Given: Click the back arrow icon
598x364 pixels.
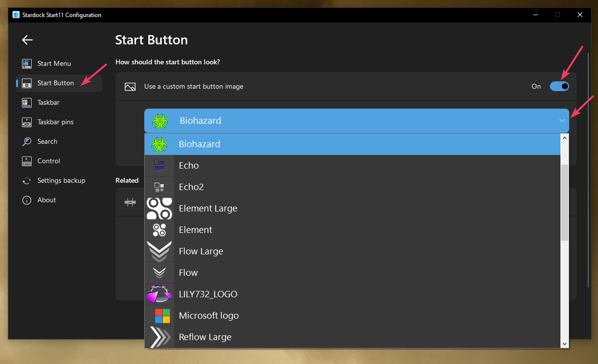Looking at the screenshot, I should pyautogui.click(x=27, y=40).
